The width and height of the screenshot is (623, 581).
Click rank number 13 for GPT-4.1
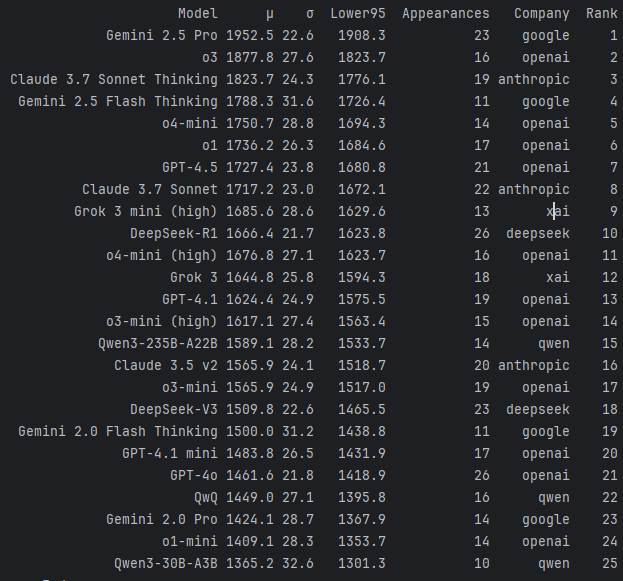click(x=609, y=300)
